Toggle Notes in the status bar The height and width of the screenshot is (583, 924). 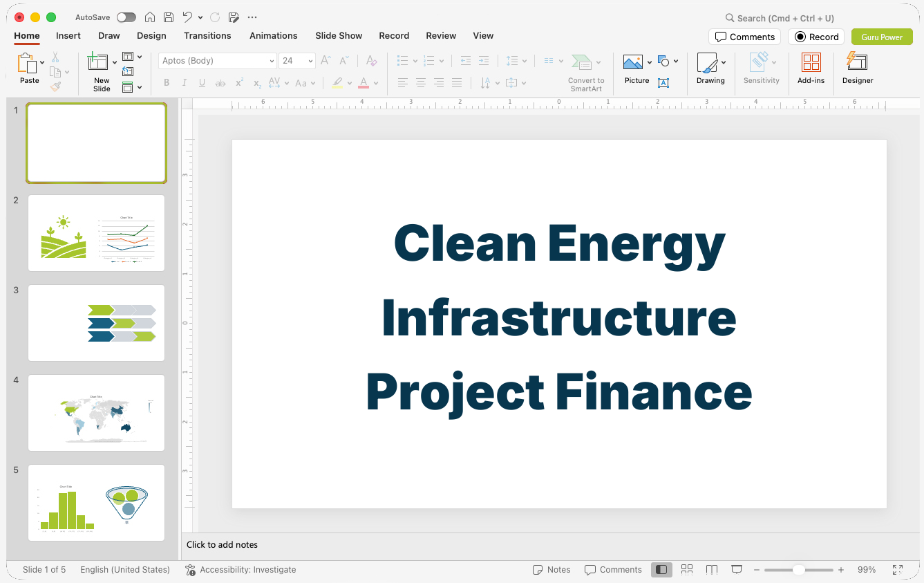pyautogui.click(x=551, y=570)
